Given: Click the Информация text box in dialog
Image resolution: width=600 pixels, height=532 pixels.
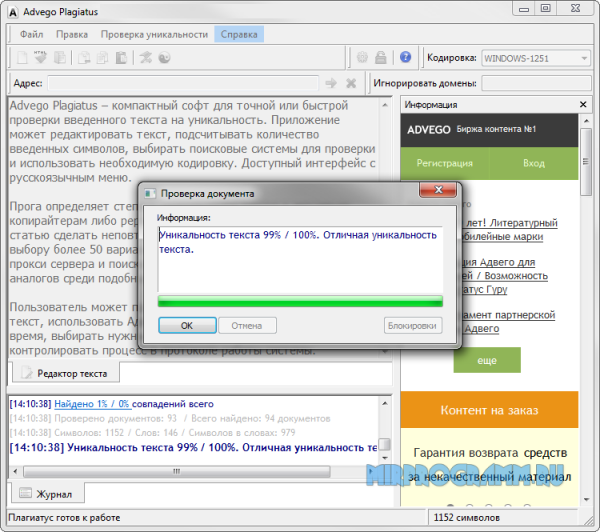Looking at the screenshot, I should pyautogui.click(x=300, y=259).
